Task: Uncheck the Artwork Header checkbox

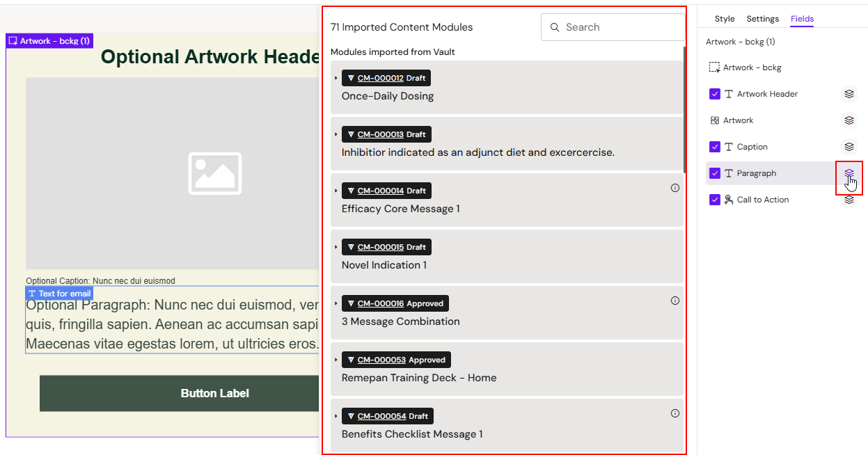Action: click(714, 94)
